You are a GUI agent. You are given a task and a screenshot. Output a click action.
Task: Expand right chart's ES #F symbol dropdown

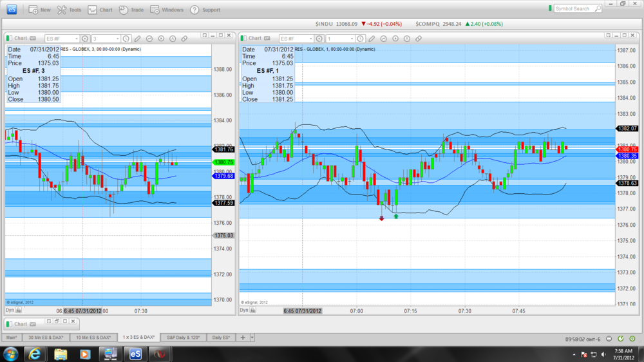[310, 39]
